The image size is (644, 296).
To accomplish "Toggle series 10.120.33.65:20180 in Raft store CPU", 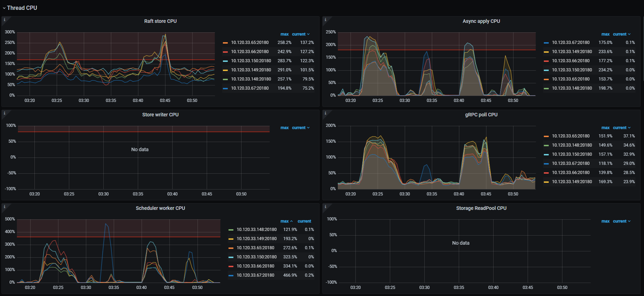I will click(250, 43).
